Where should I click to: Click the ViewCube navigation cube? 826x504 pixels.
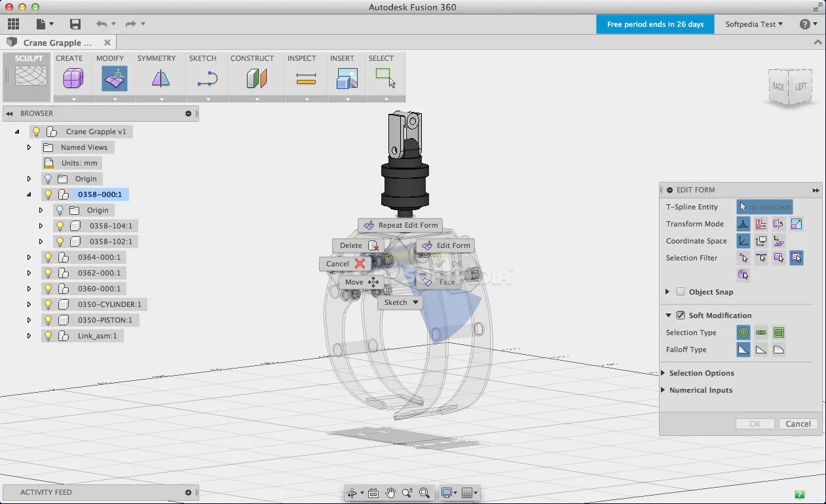pyautogui.click(x=791, y=87)
